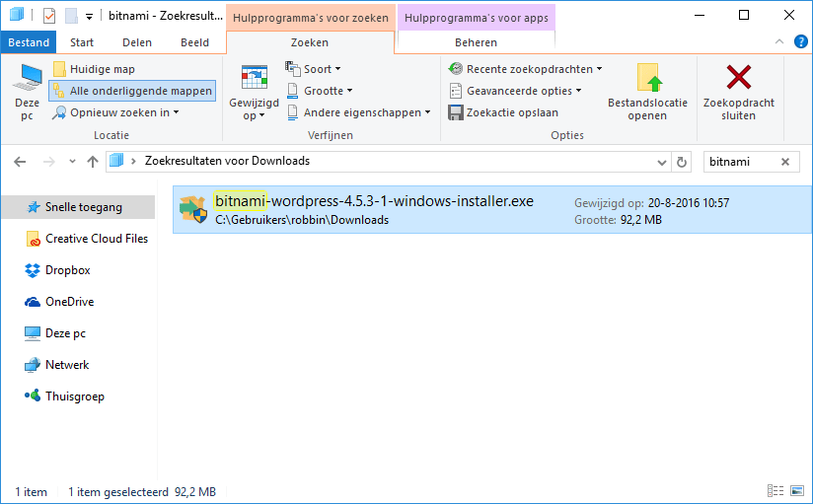Expand Geavanceerde opties menu
The image size is (813, 504).
pos(515,91)
